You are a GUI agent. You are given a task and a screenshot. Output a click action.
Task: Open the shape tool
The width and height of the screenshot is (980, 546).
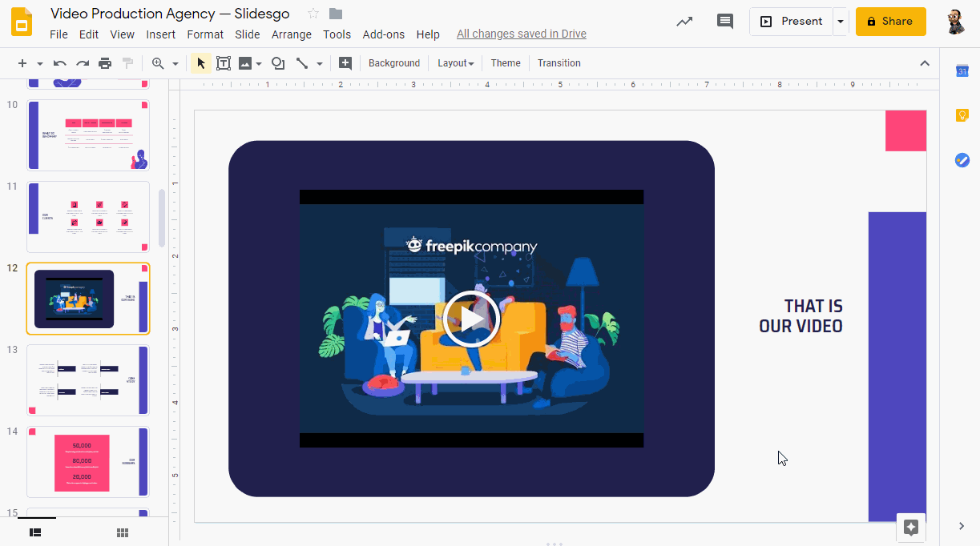pos(278,63)
